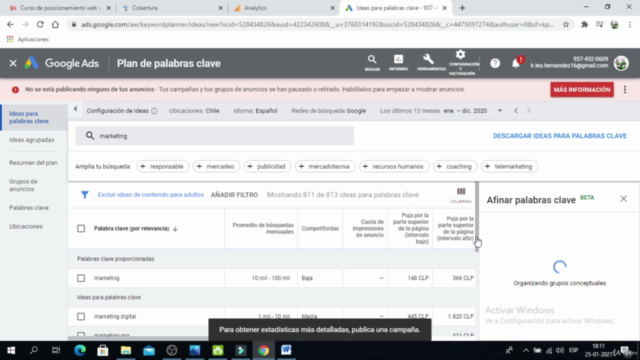640x360 pixels.
Task: Tick the checkbox for marketing digital
Action: click(81, 316)
